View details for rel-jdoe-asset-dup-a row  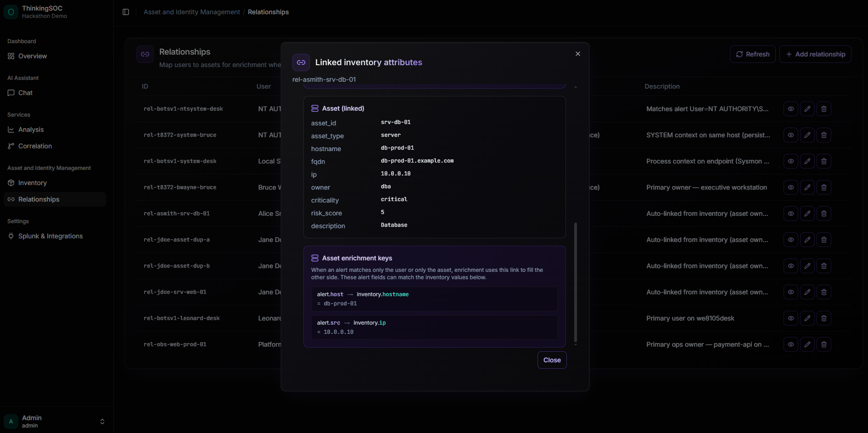791,240
